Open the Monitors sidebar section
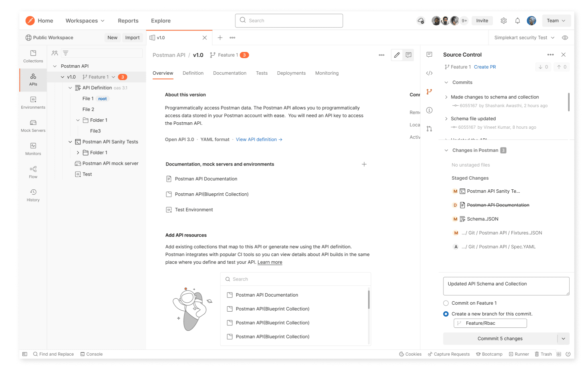The image size is (588, 374). [33, 149]
